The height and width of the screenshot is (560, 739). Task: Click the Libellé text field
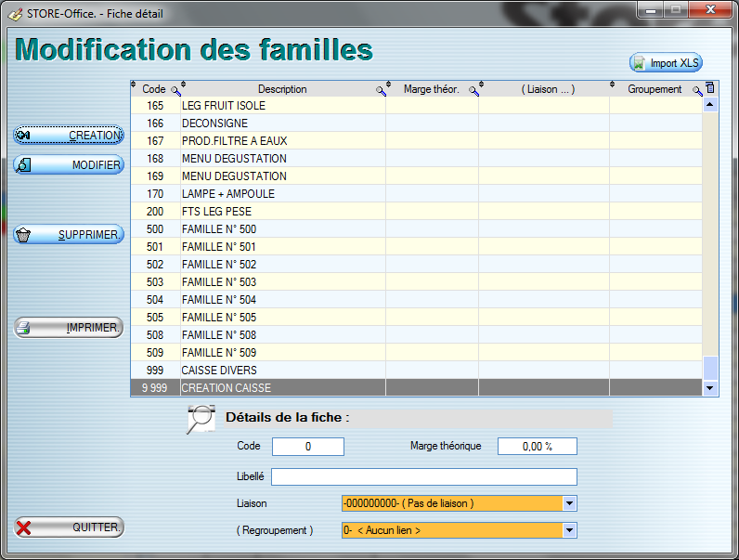(423, 477)
